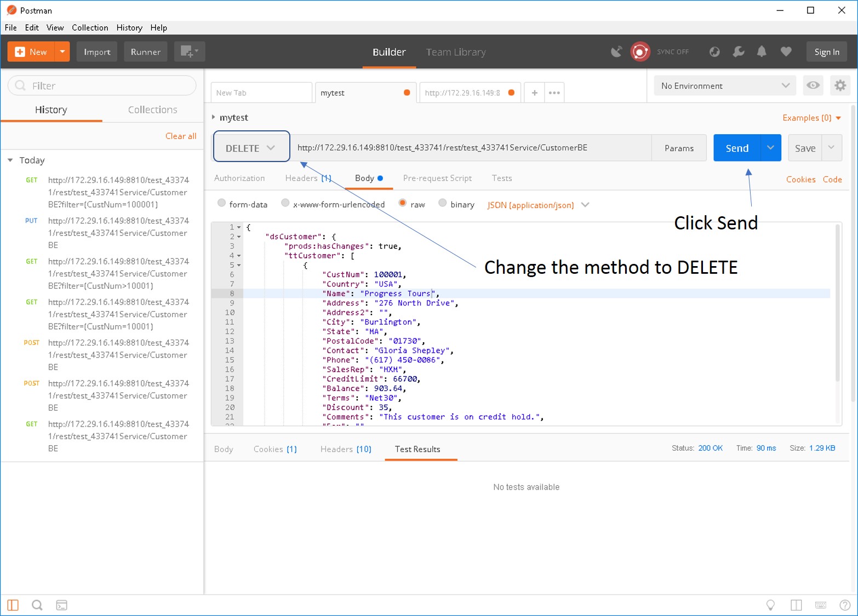This screenshot has height=616, width=858.
Task: Select form-data body type
Action: click(221, 203)
